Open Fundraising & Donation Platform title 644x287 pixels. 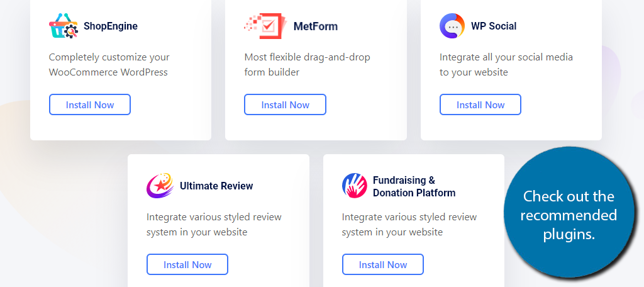pos(414,186)
